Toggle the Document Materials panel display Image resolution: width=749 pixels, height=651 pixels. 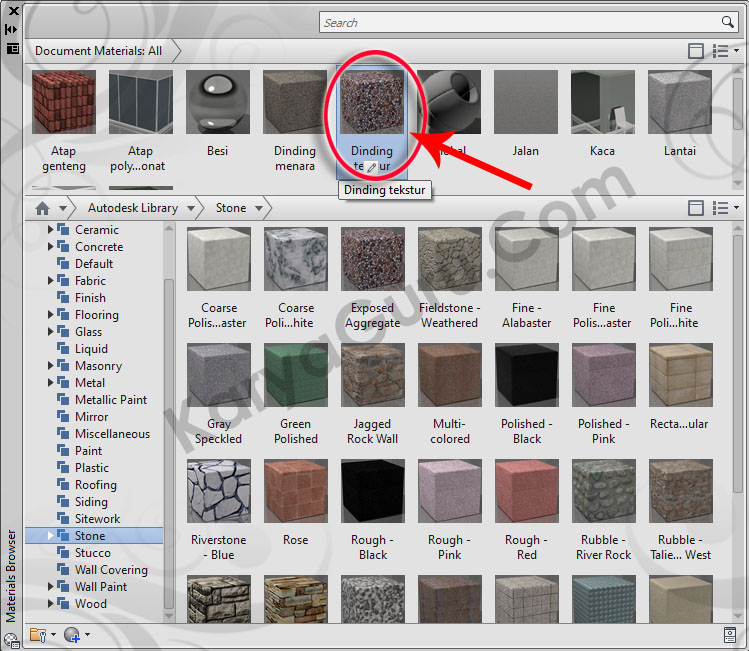pos(696,51)
